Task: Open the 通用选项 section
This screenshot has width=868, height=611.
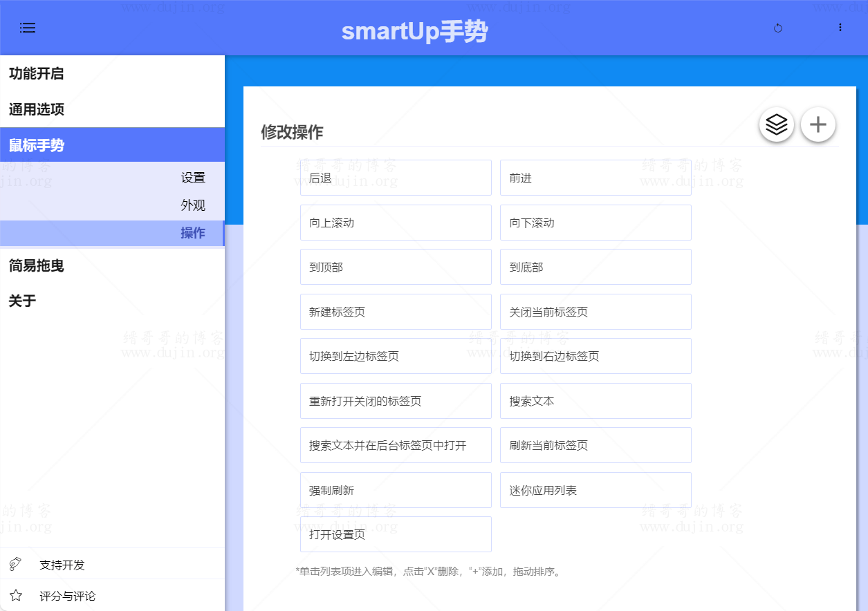Action: pos(112,110)
